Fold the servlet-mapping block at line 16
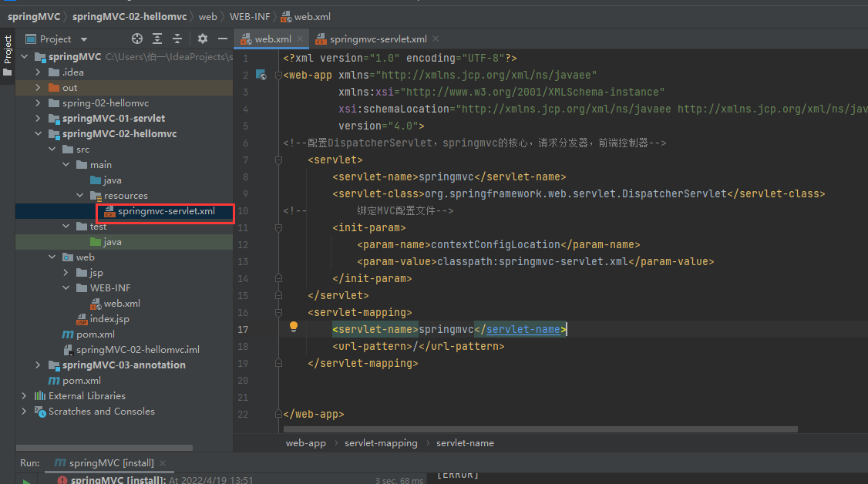868x484 pixels. coord(278,313)
